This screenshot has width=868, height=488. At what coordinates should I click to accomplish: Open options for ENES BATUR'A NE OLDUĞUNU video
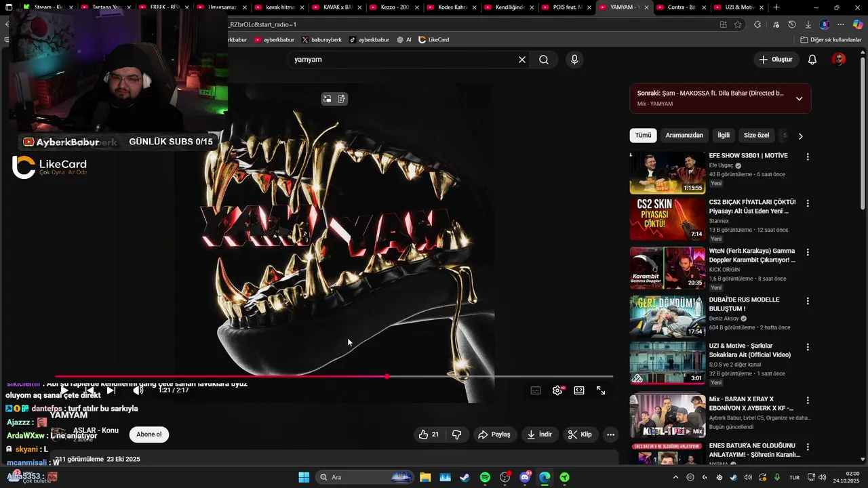(807, 447)
